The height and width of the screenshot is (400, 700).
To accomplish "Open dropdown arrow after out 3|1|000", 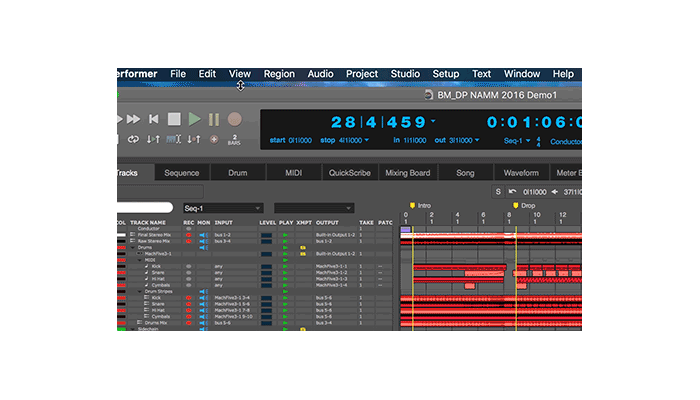I will coord(477,140).
